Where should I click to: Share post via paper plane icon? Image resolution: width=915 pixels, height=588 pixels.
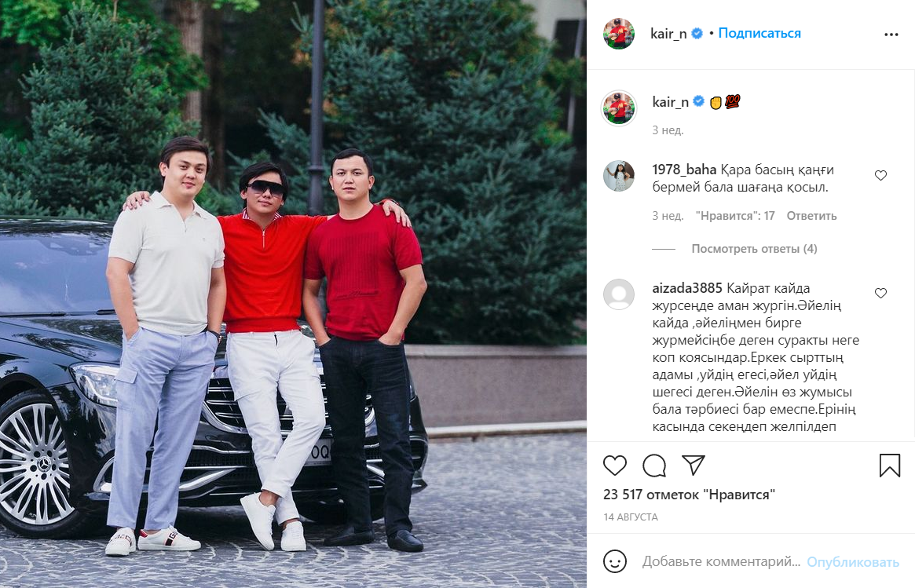[x=694, y=465]
